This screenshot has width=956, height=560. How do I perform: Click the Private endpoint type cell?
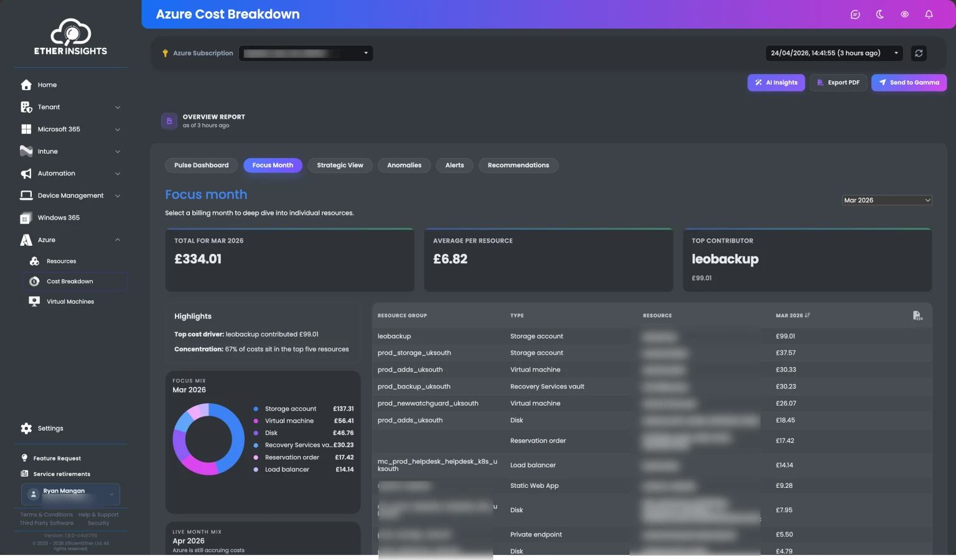(x=536, y=534)
